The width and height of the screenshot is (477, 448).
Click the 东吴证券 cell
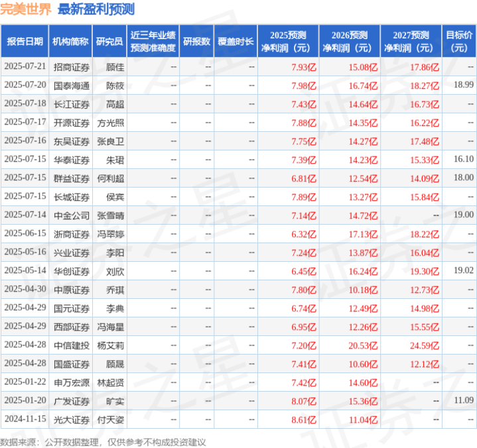pos(72,141)
